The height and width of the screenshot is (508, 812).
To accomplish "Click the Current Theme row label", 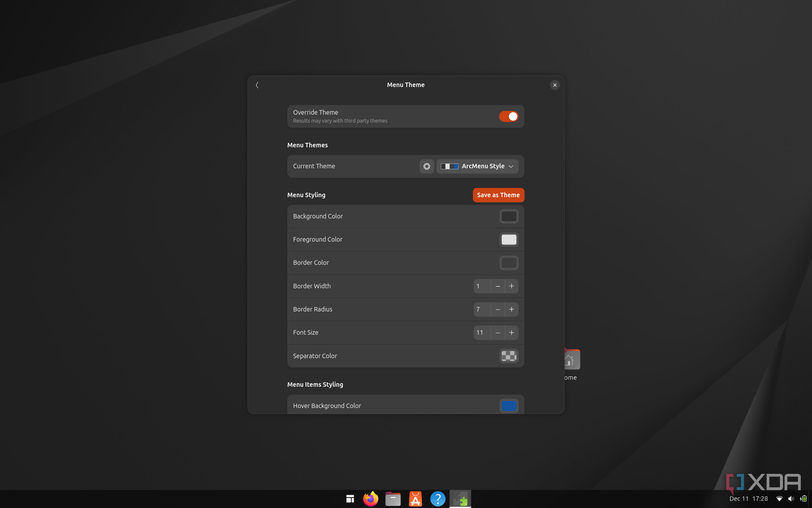I will (314, 166).
